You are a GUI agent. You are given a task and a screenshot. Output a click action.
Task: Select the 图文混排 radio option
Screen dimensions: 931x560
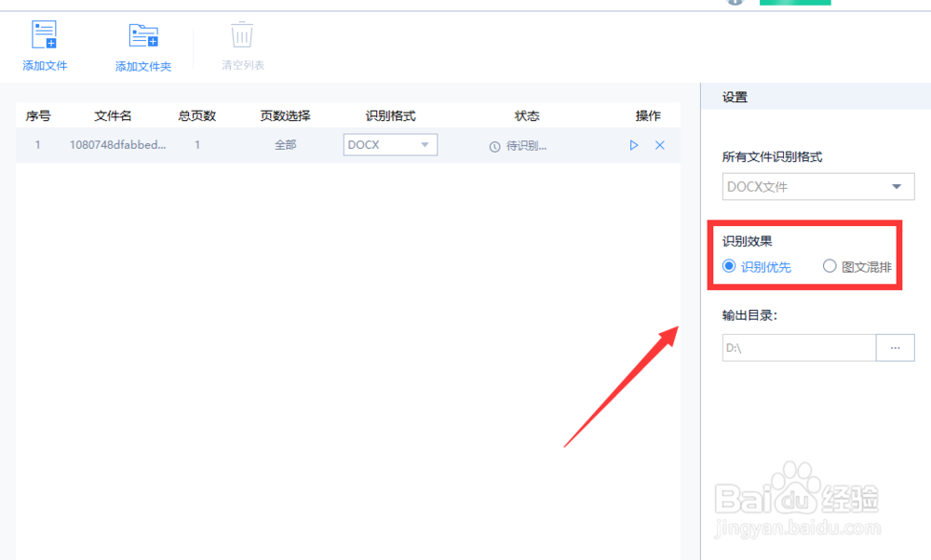coord(829,266)
